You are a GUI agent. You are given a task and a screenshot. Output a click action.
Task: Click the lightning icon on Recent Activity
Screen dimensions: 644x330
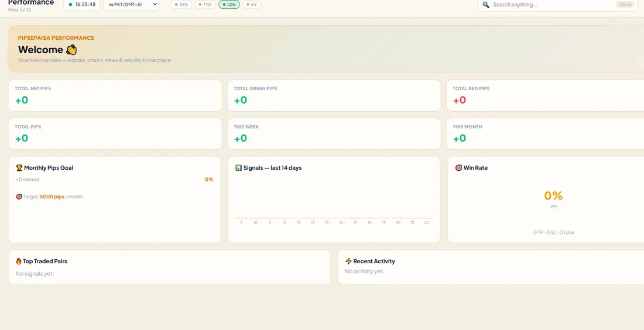tap(348, 261)
